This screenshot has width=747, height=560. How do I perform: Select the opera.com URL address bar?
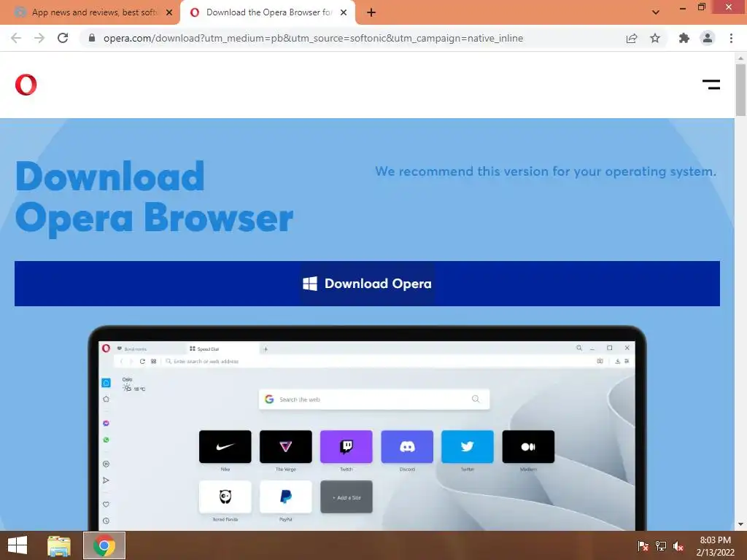(x=313, y=38)
